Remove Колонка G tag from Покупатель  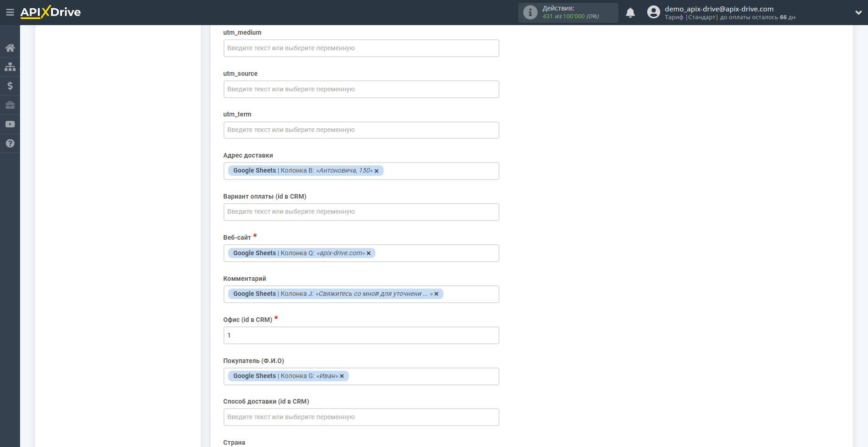click(x=342, y=376)
